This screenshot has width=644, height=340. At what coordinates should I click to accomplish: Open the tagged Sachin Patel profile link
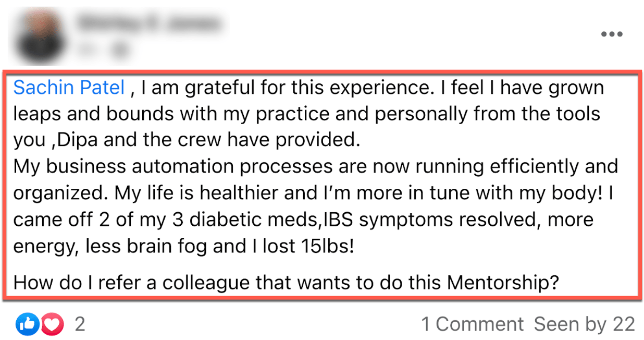click(69, 88)
